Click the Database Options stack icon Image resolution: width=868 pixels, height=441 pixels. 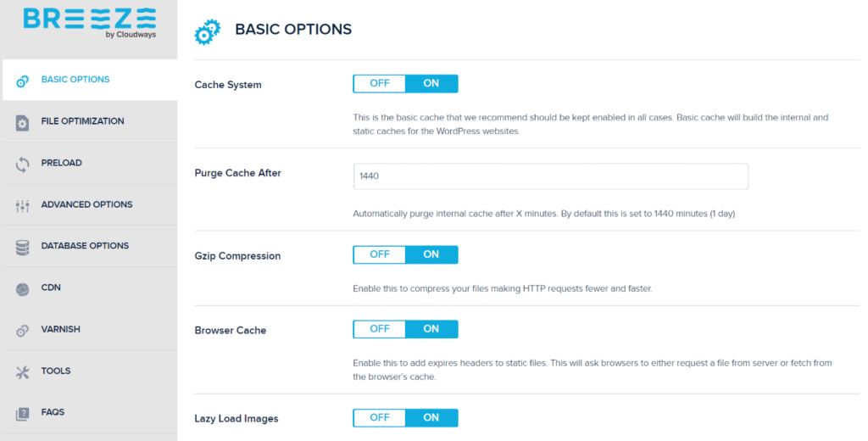tap(23, 247)
